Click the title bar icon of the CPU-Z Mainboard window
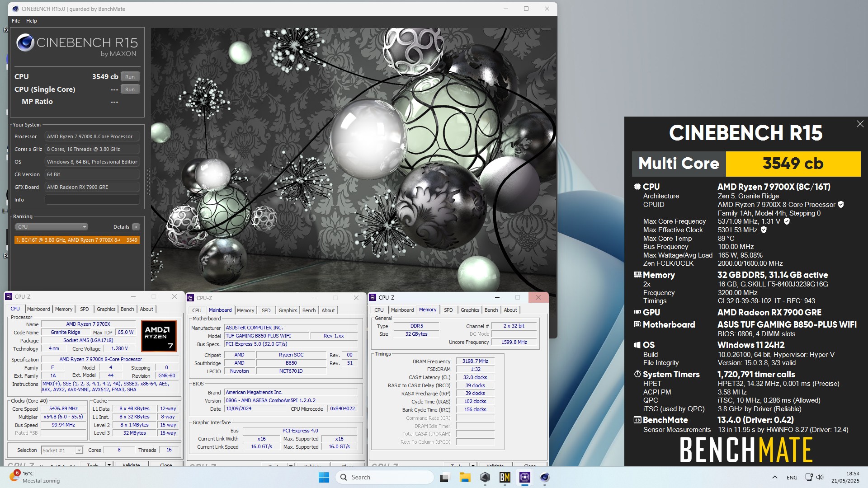 pyautogui.click(x=191, y=298)
